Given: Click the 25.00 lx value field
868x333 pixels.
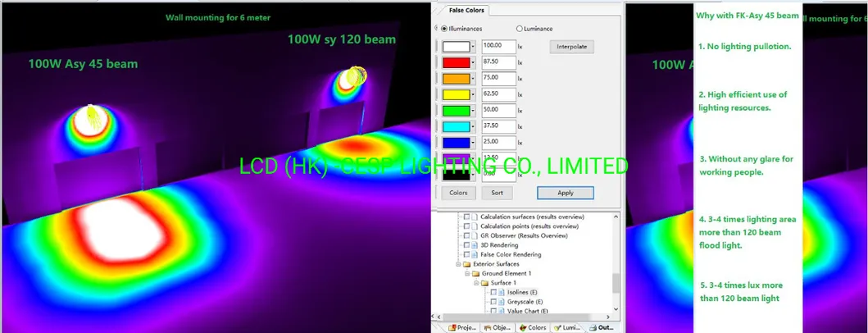Looking at the screenshot, I should pyautogui.click(x=499, y=142).
